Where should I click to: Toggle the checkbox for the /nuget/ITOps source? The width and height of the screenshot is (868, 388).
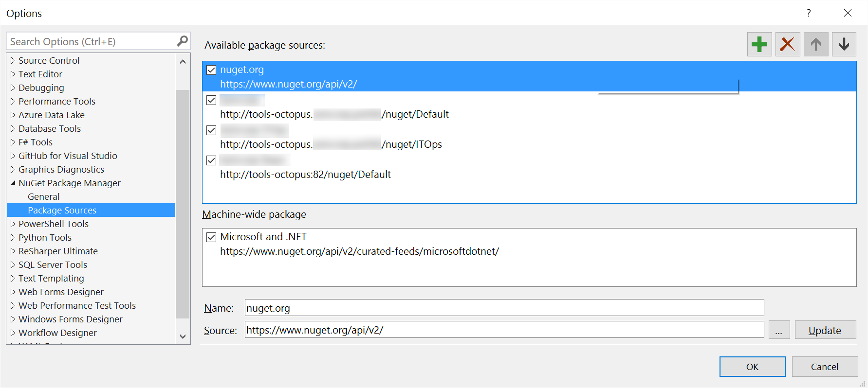(211, 130)
